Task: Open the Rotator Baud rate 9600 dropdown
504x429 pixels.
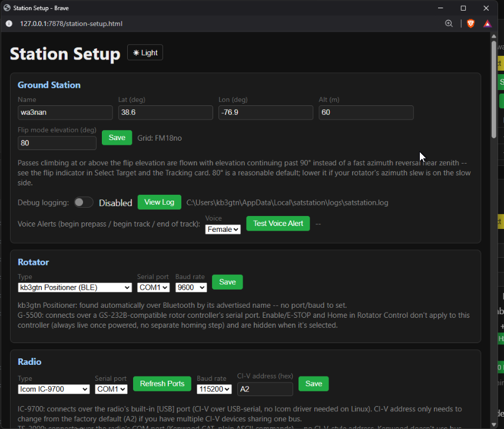Action: point(191,287)
